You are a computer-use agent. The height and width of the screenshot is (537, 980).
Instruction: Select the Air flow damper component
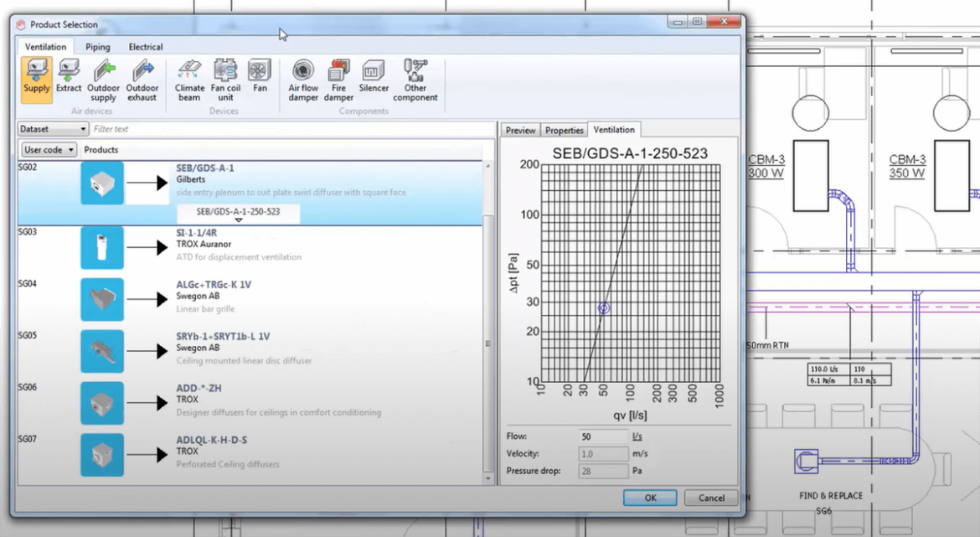[x=303, y=79]
